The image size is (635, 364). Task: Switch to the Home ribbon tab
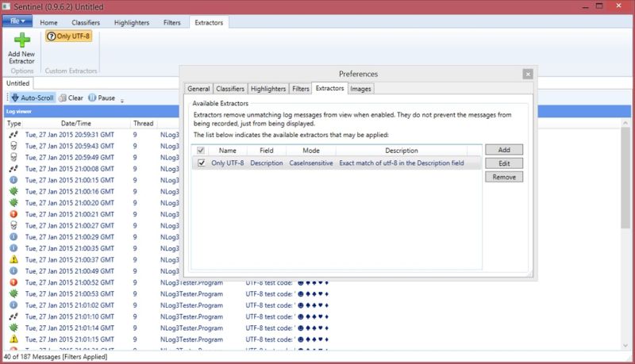(48, 23)
